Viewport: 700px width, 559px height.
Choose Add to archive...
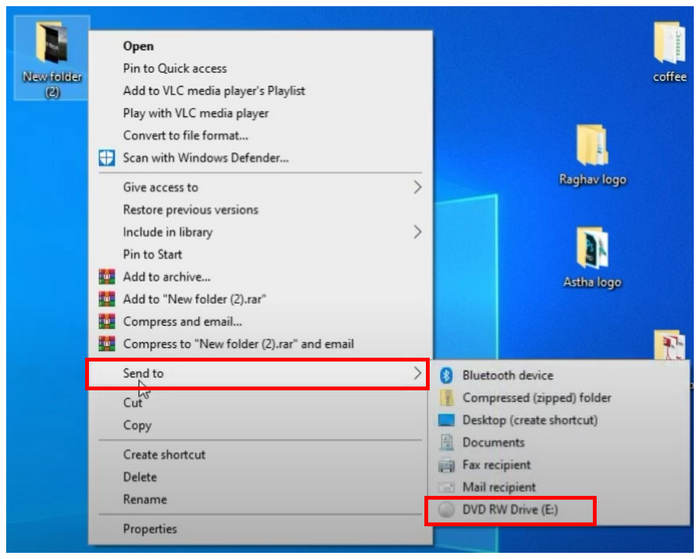260,277
